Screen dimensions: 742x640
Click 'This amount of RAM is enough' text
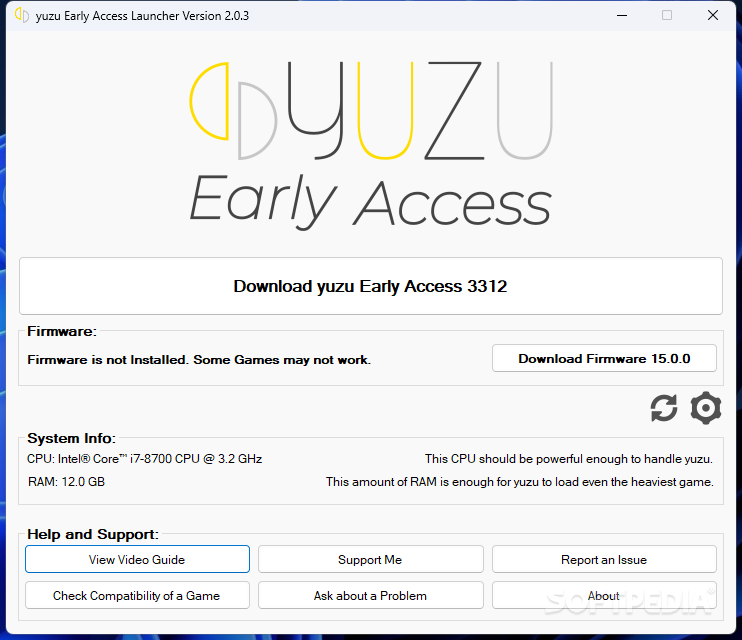click(x=520, y=482)
